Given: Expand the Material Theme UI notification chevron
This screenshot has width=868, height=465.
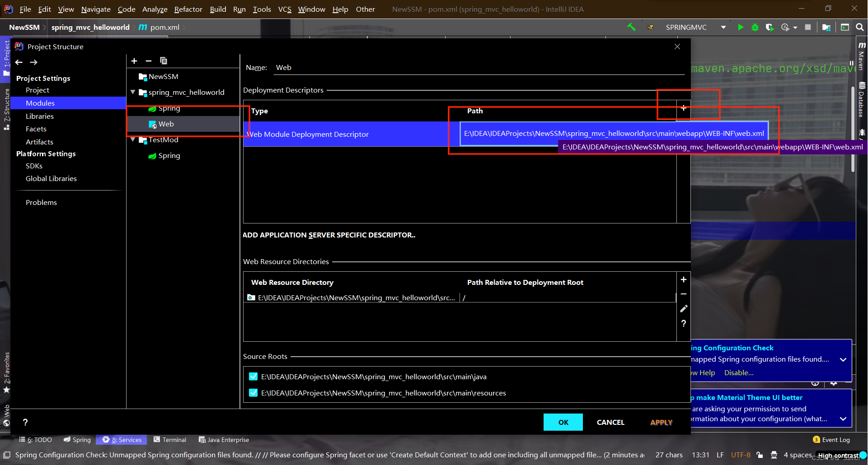Looking at the screenshot, I should [843, 419].
